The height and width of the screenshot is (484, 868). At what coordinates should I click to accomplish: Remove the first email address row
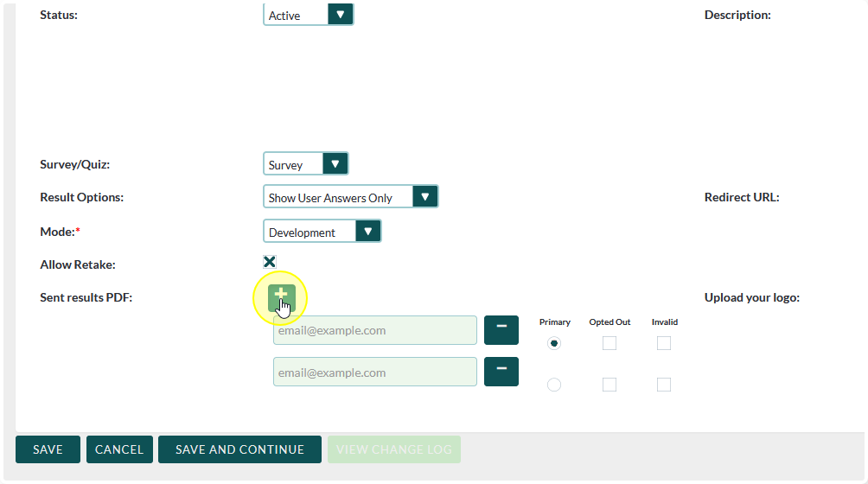tap(501, 330)
